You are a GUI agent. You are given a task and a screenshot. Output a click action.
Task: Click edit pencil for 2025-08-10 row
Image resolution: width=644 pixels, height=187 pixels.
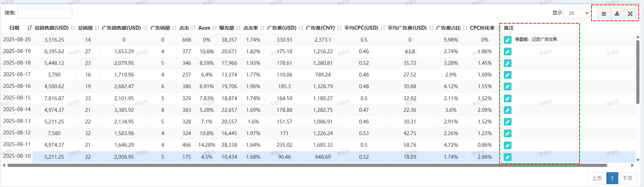pos(507,157)
